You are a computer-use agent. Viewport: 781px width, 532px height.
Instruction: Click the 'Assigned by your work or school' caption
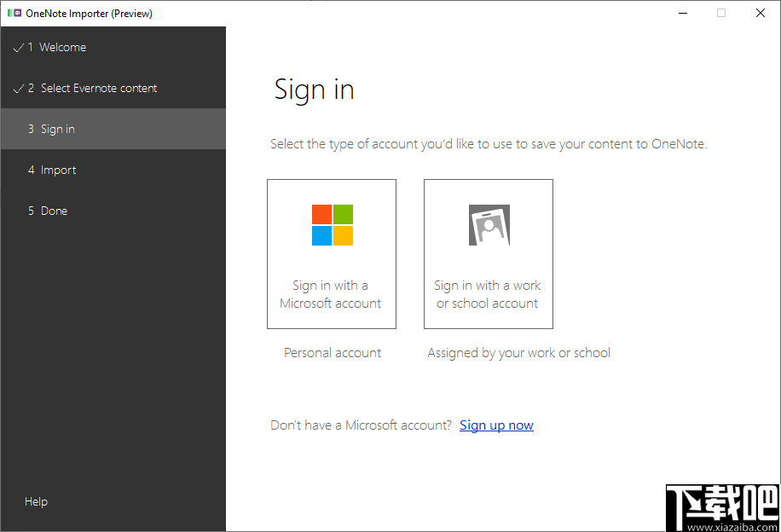(518, 352)
